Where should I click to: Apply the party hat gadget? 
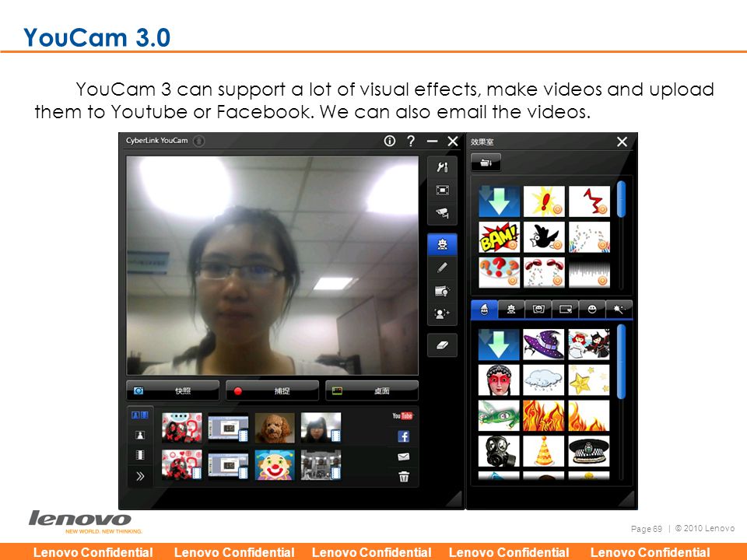(x=544, y=451)
